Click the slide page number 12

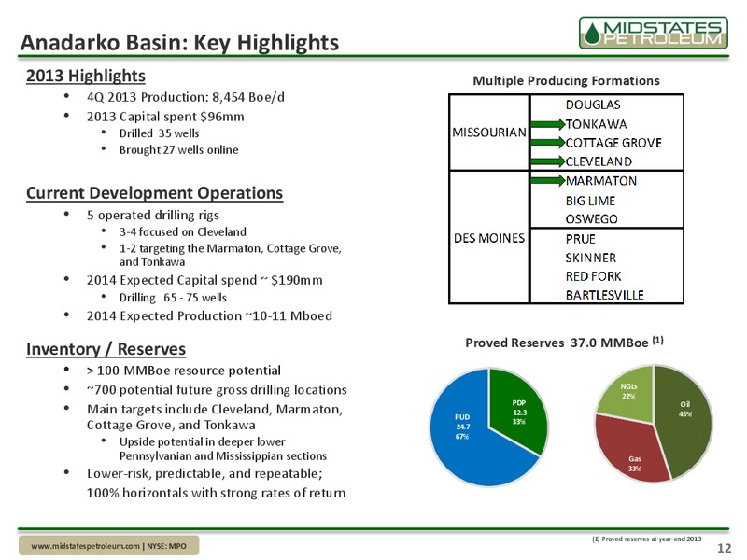tap(724, 548)
